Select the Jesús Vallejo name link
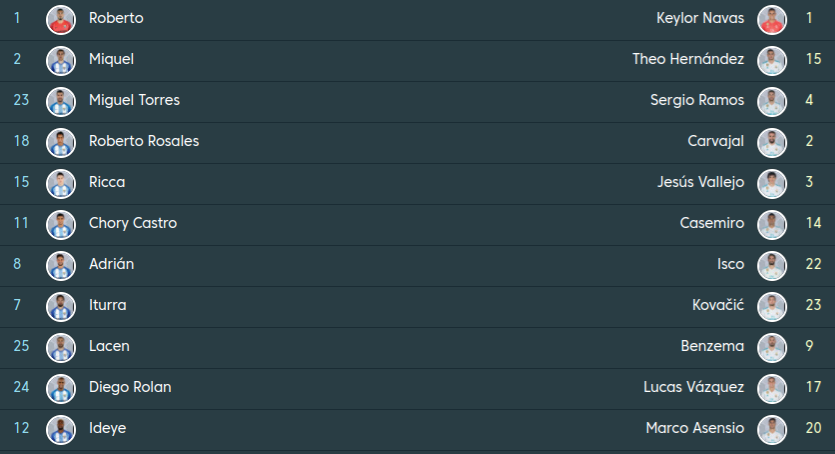The height and width of the screenshot is (454, 835). coord(701,183)
